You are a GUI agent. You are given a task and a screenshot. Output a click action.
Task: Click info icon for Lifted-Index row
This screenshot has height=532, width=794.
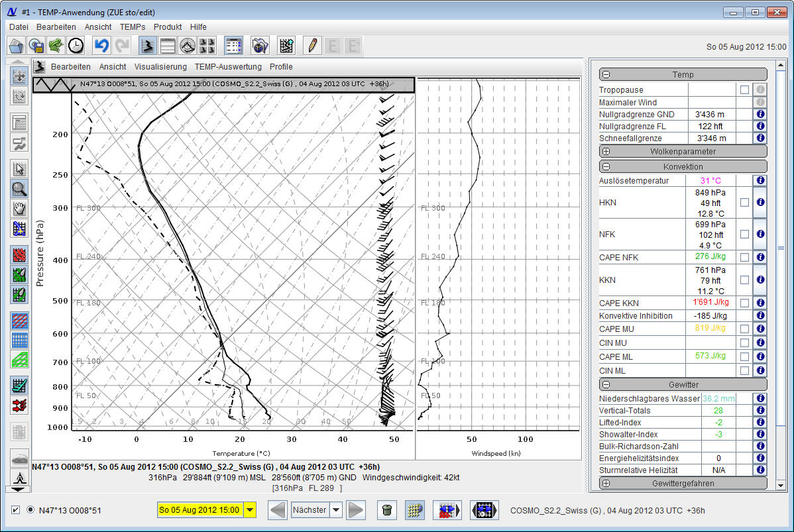tap(760, 423)
